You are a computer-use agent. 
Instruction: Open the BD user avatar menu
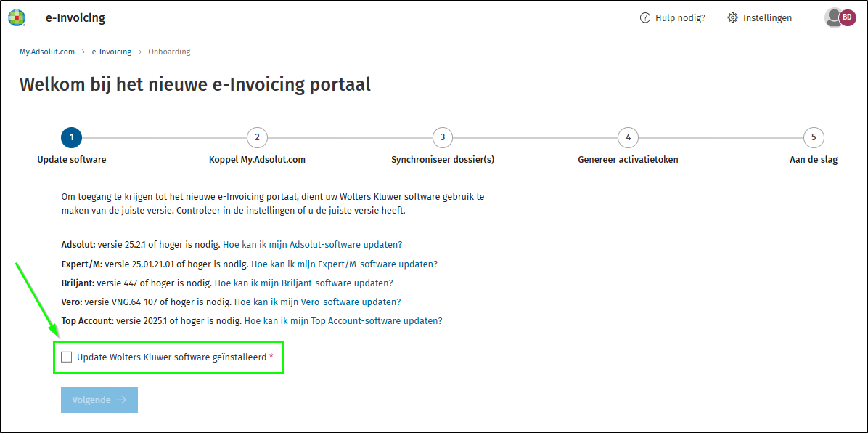pos(846,18)
